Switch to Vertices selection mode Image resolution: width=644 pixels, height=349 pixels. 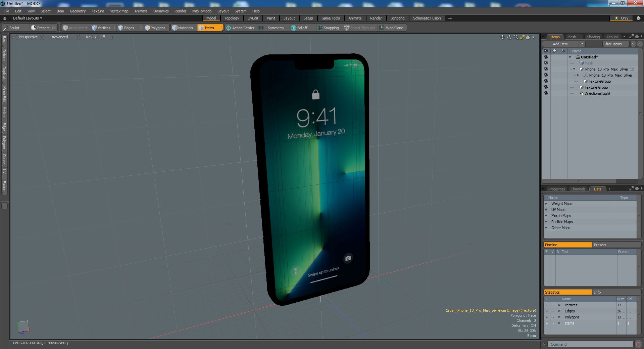pos(104,28)
